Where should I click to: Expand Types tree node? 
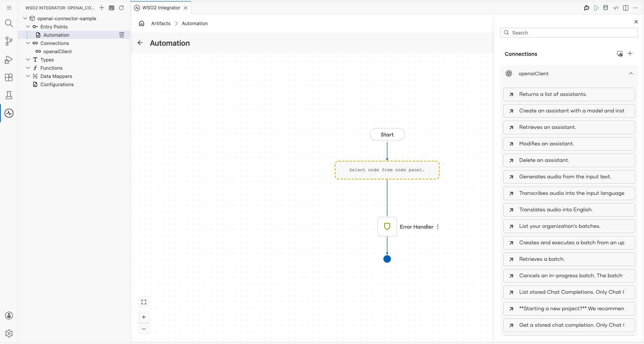[28, 60]
